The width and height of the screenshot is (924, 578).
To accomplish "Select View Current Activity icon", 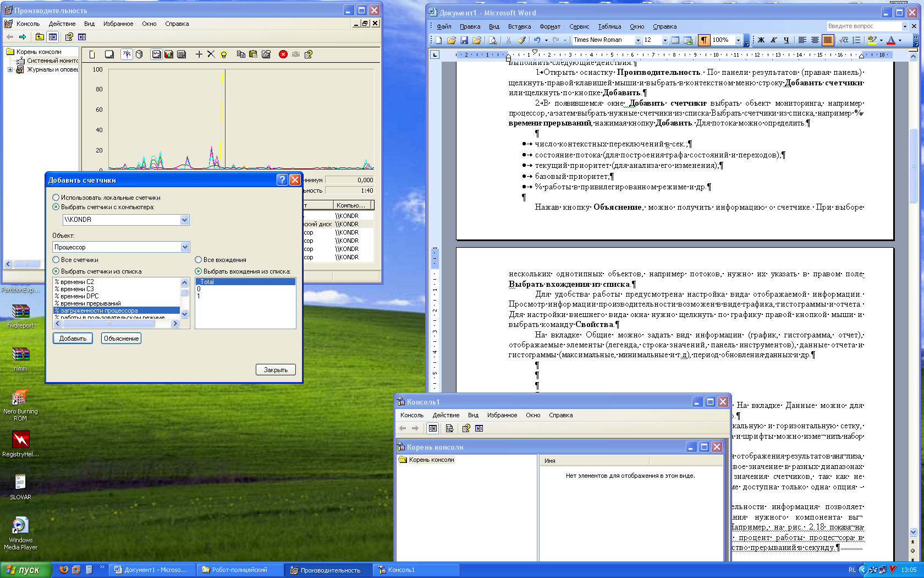I will coord(127,54).
